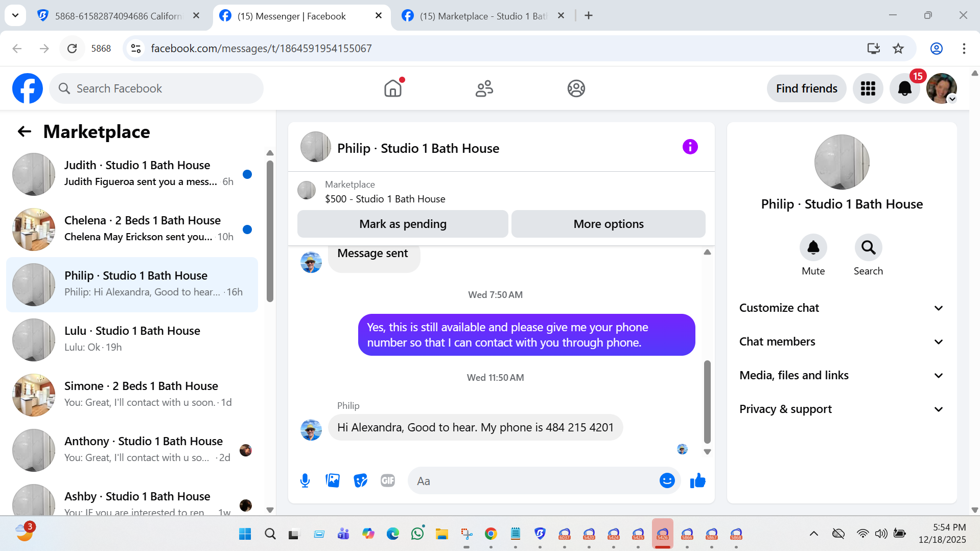Open a new browser tab
980x551 pixels.
click(x=589, y=16)
